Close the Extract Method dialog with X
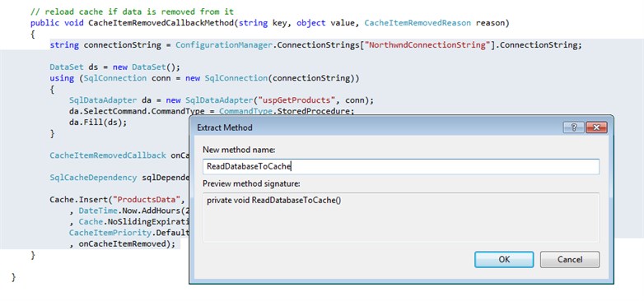The height and width of the screenshot is (301, 644). 596,127
